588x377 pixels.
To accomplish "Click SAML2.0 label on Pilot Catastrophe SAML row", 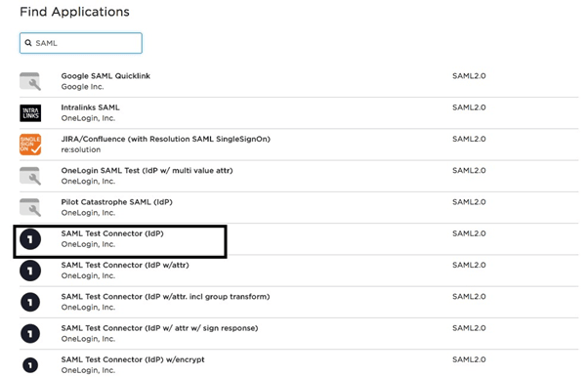I will [x=469, y=202].
